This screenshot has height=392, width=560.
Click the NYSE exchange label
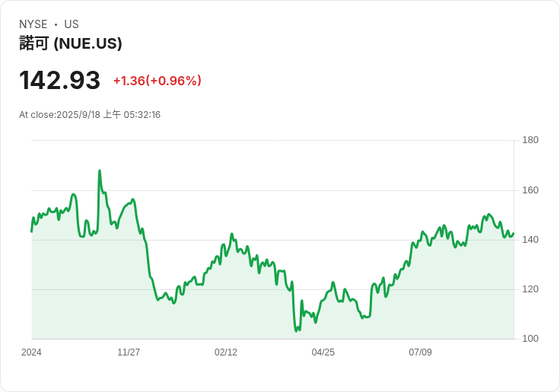(33, 24)
